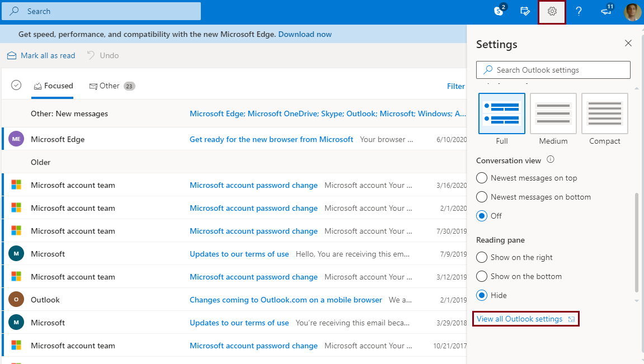Click the Microsoft logo on 2/1/2020 email
Image resolution: width=644 pixels, height=364 pixels.
point(16,208)
